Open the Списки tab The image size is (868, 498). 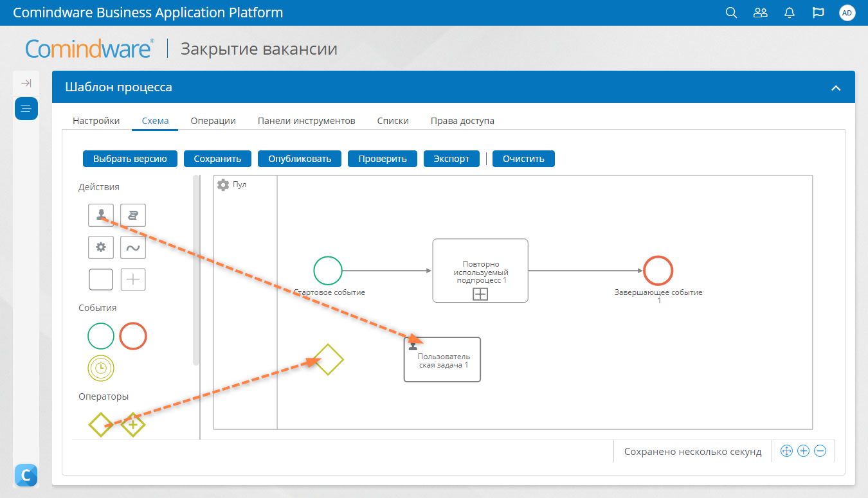tap(393, 121)
